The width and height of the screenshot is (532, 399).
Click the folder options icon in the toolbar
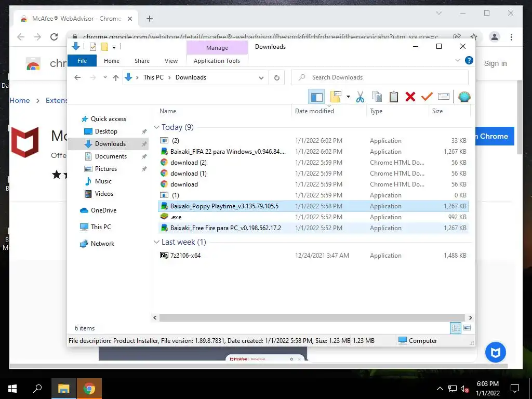click(x=336, y=97)
